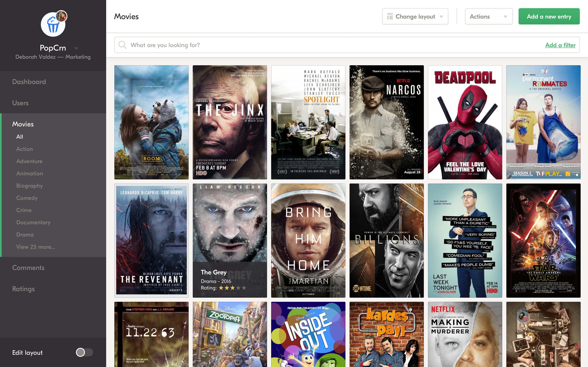Click the layout icon in Change layout
This screenshot has width=588, height=367.
click(x=390, y=17)
